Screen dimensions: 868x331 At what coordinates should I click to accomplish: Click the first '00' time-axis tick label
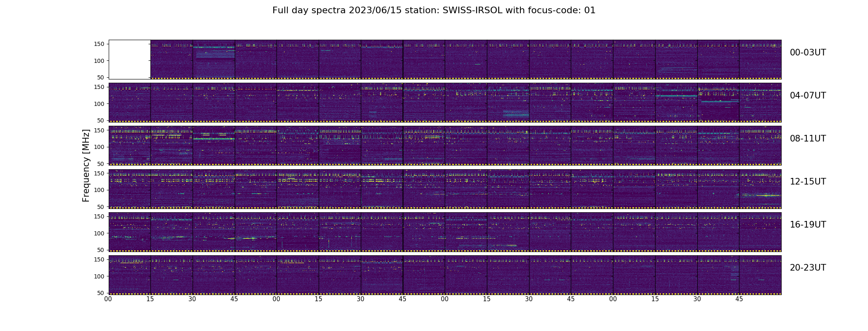pos(108,299)
